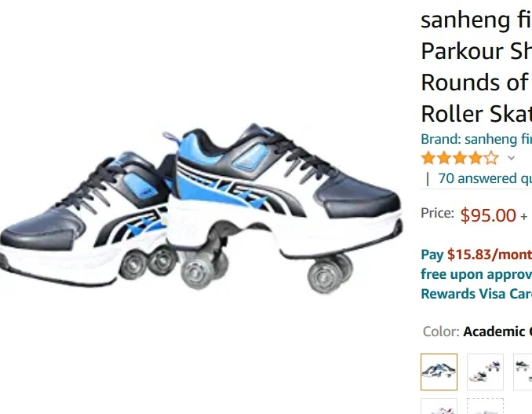Open the 70 answered questions link
This screenshot has width=532, height=414.
pyautogui.click(x=485, y=178)
